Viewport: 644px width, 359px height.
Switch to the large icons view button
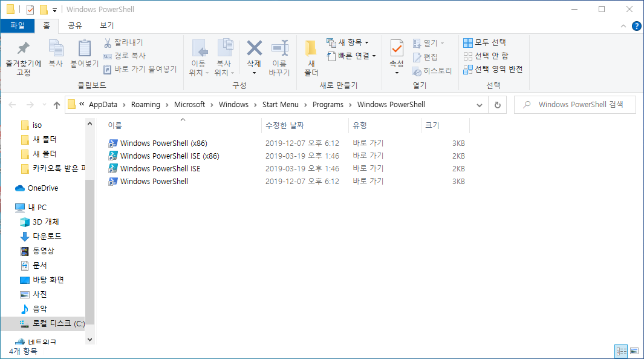pyautogui.click(x=634, y=351)
